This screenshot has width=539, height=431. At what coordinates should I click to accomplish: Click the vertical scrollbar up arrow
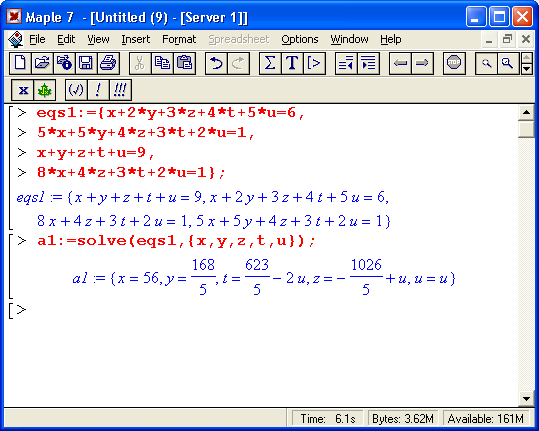[526, 112]
